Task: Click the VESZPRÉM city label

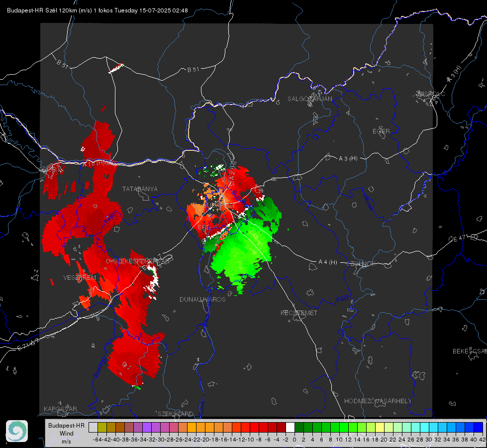Action: coord(80,278)
